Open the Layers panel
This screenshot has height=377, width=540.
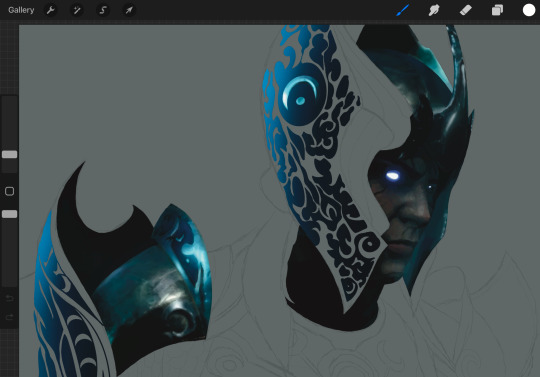coord(497,10)
